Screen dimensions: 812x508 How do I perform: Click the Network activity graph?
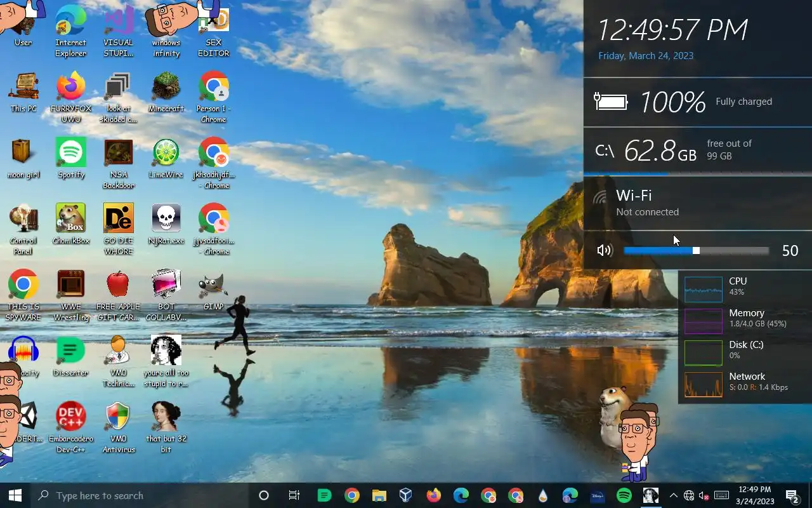click(703, 385)
